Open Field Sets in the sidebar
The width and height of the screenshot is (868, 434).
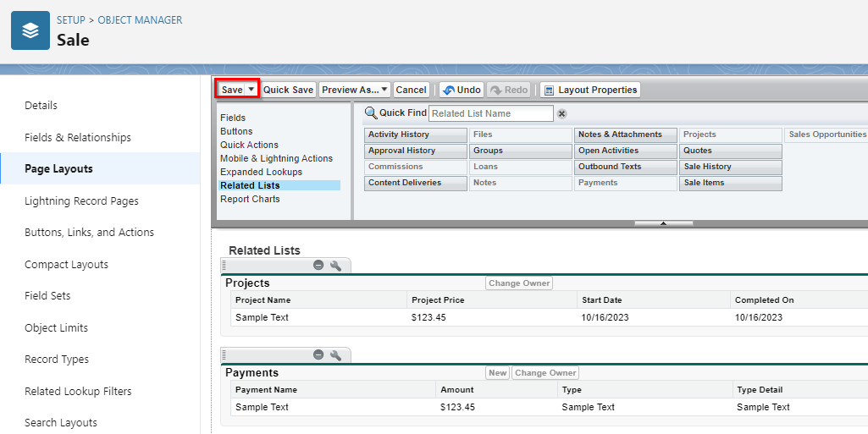coord(47,296)
